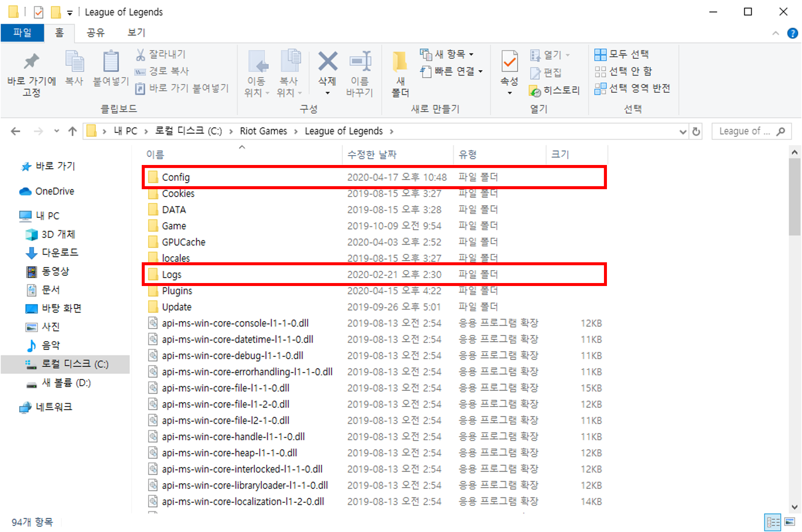Select the Plugins folder
Screen dimensions: 802x532
coord(374,291)
